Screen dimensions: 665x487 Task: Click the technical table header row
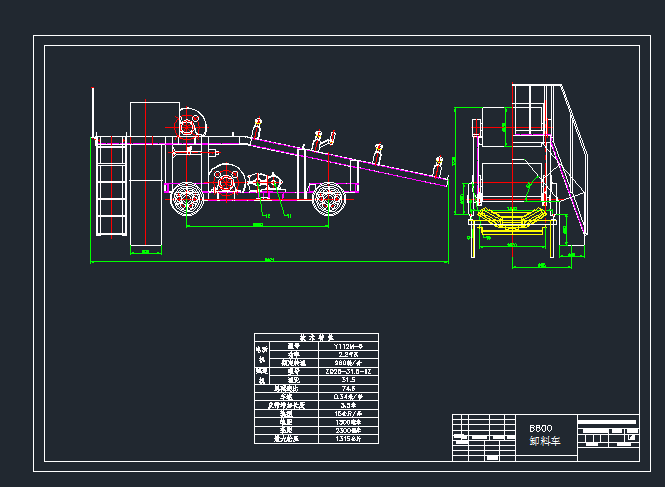tap(314, 337)
